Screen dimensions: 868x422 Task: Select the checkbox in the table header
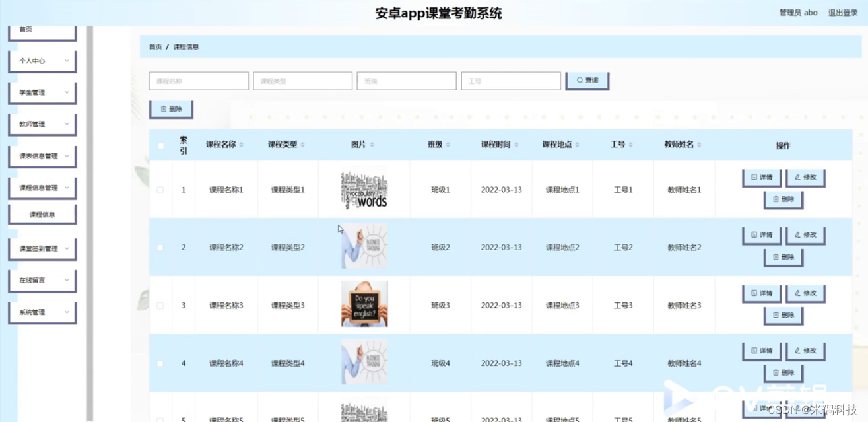[x=160, y=145]
